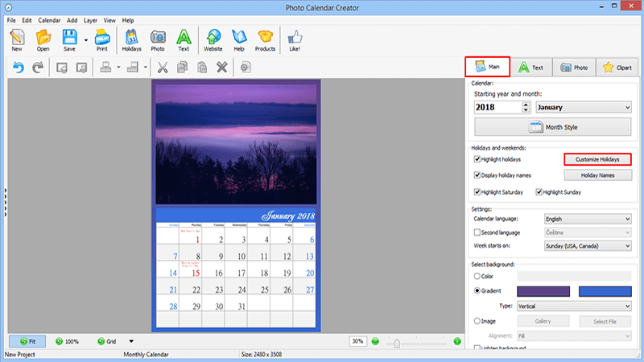Click the Photo camera toolbar icon

[158, 38]
